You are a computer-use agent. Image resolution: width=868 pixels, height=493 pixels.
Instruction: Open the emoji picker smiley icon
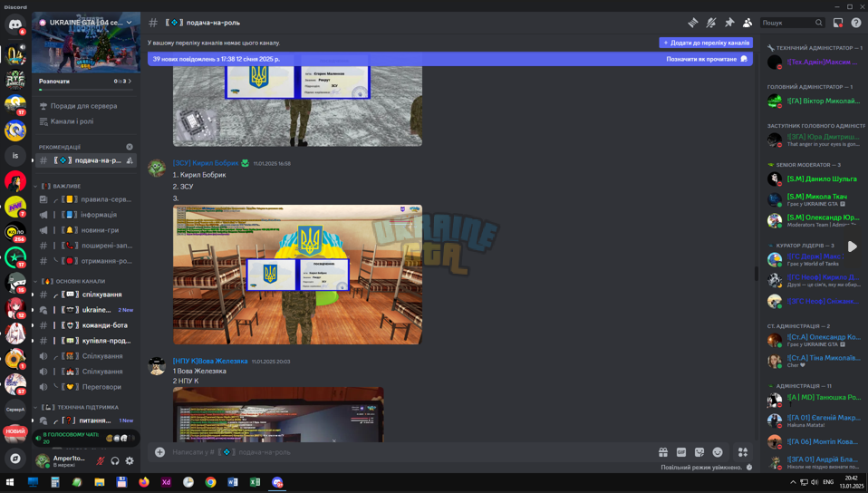718,452
